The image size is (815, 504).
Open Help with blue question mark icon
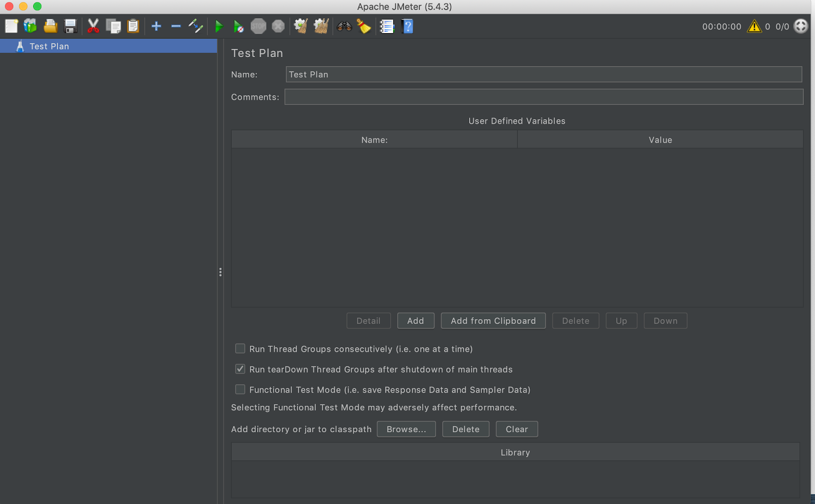point(407,26)
